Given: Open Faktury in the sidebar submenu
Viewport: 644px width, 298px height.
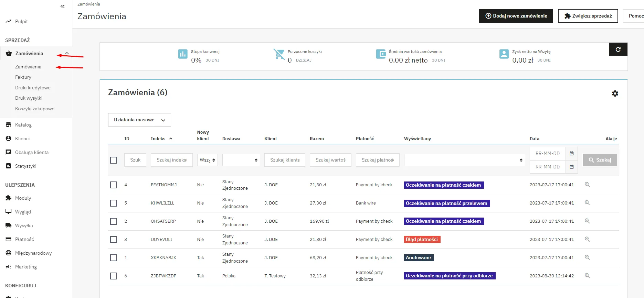Looking at the screenshot, I should coord(23,77).
